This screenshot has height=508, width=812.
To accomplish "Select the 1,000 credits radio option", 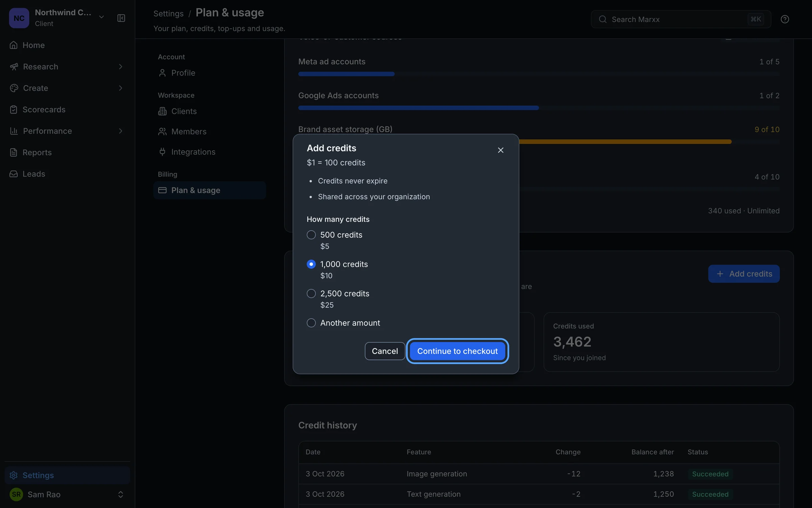I will (311, 264).
